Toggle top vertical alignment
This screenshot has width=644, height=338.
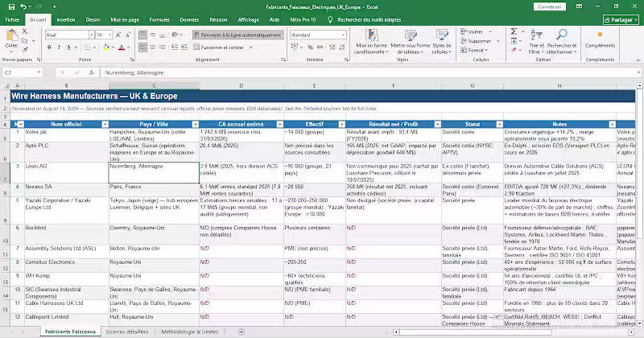(x=143, y=35)
